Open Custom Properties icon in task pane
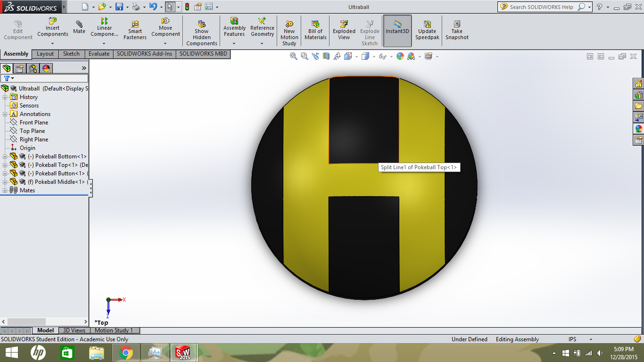This screenshot has height=362, width=644. pyautogui.click(x=639, y=140)
